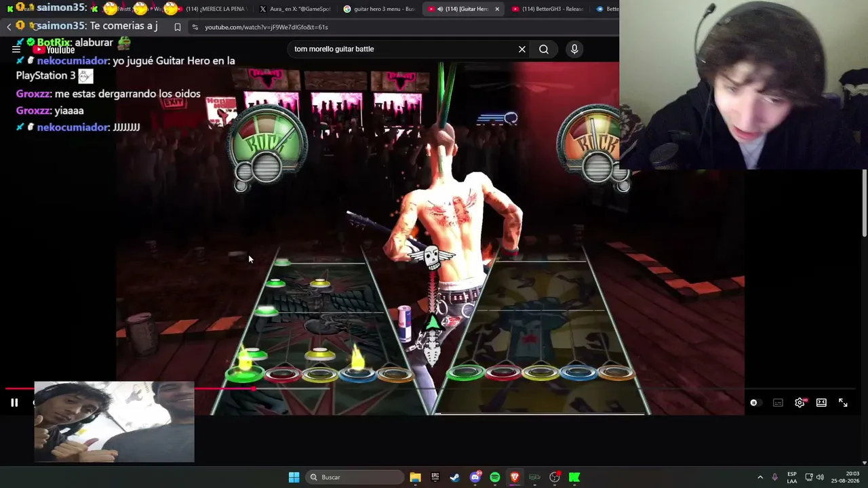Show hidden system tray icons

coord(760,477)
